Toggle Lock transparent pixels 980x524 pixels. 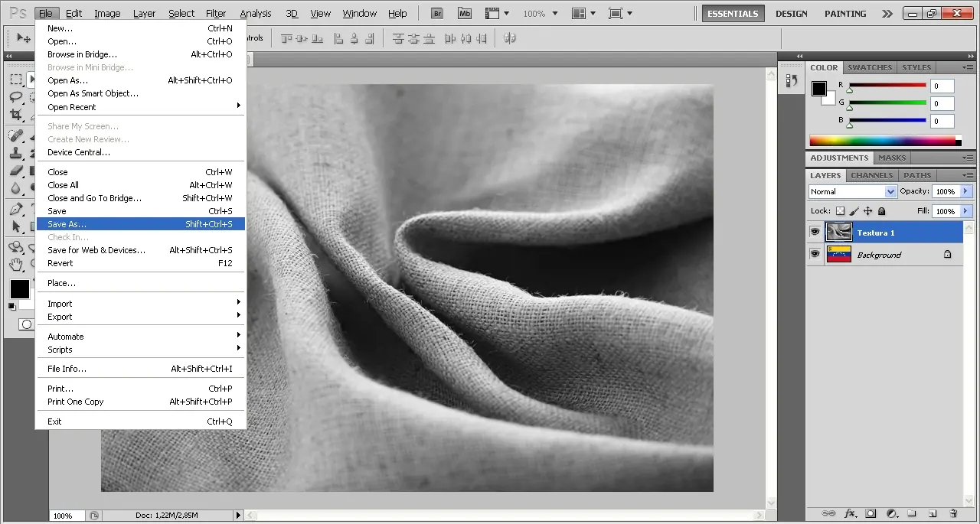[840, 211]
